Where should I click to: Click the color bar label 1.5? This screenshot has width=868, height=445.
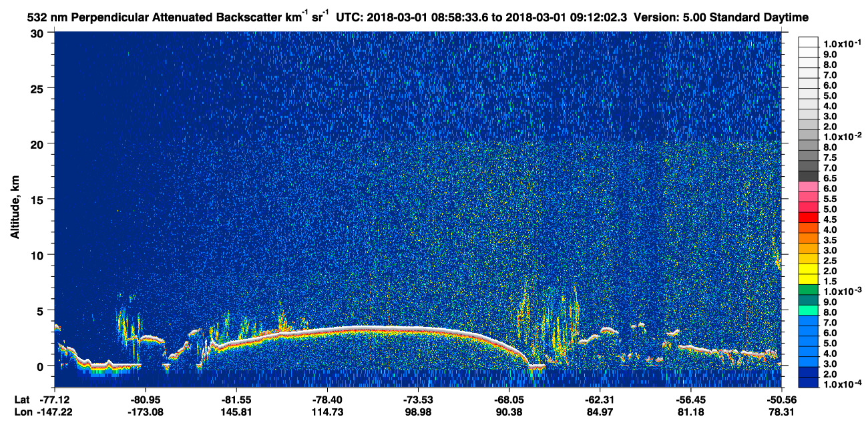point(830,281)
